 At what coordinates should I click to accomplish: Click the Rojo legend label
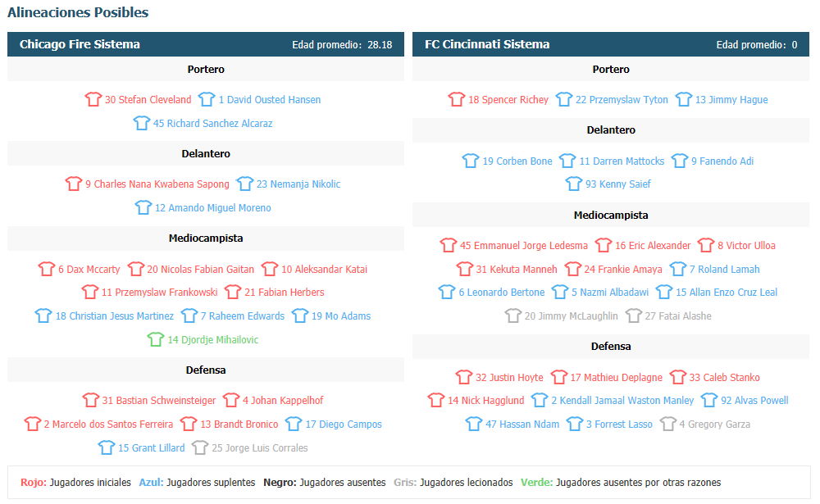pyautogui.click(x=34, y=482)
